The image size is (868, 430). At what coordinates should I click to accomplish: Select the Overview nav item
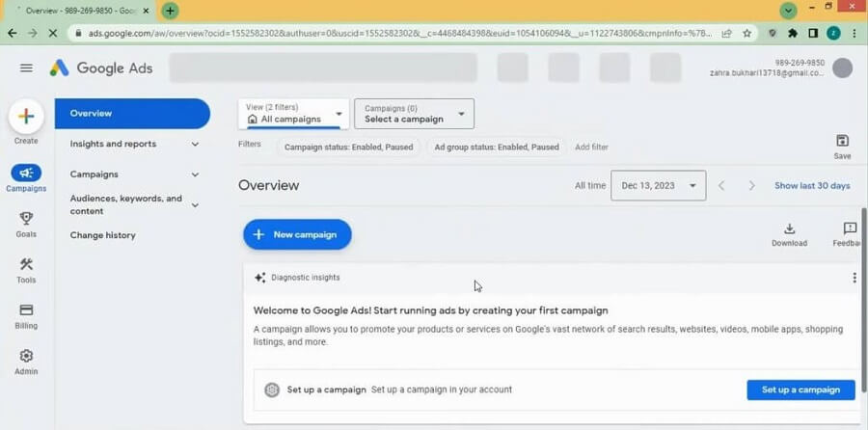click(132, 114)
